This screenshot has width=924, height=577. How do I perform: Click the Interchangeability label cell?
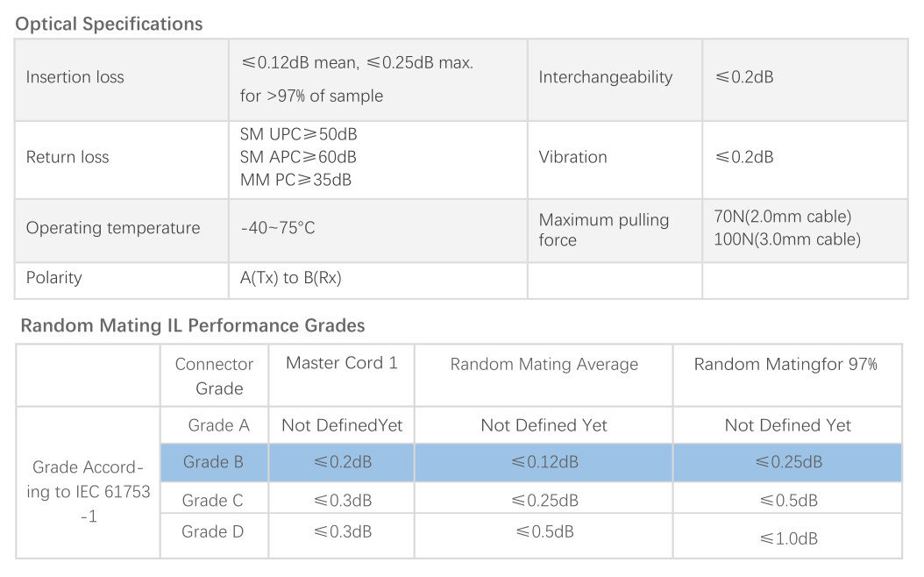coord(605,77)
